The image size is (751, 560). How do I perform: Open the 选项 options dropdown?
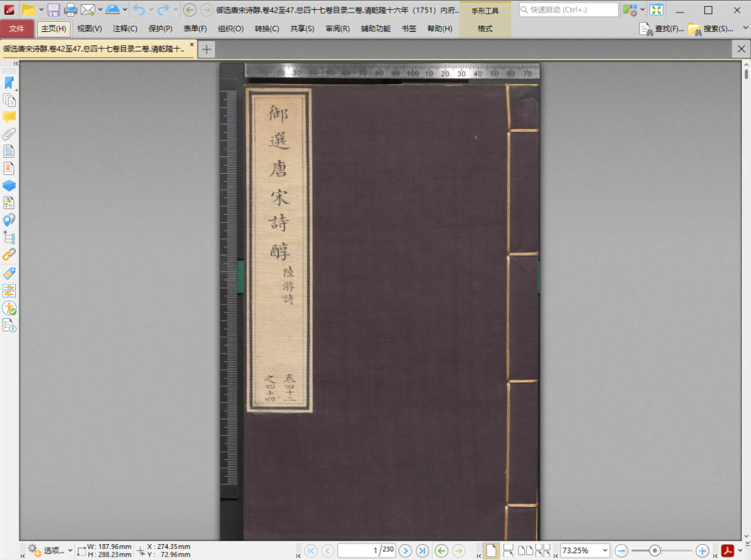(50, 551)
